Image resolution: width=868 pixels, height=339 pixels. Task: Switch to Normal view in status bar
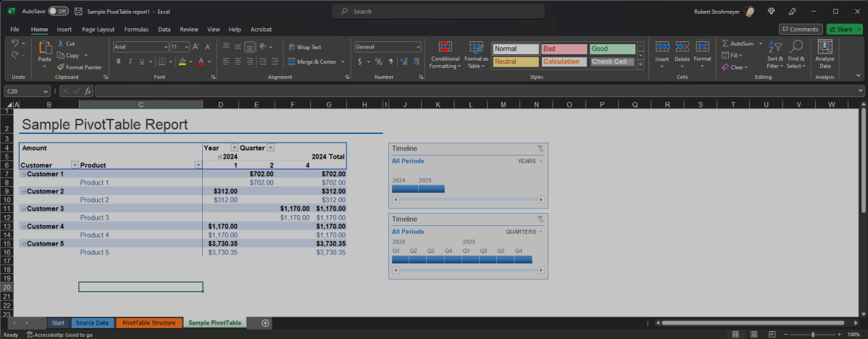click(x=735, y=334)
